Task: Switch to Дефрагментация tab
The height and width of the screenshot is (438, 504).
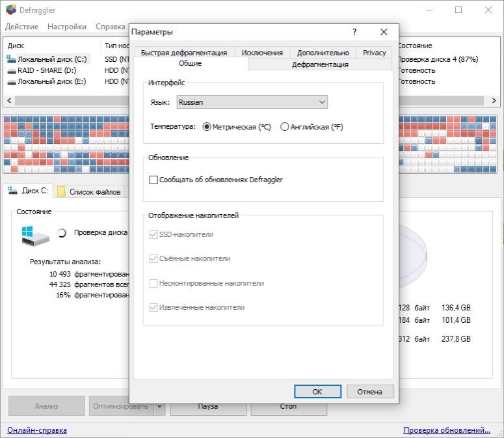Action: (x=320, y=64)
